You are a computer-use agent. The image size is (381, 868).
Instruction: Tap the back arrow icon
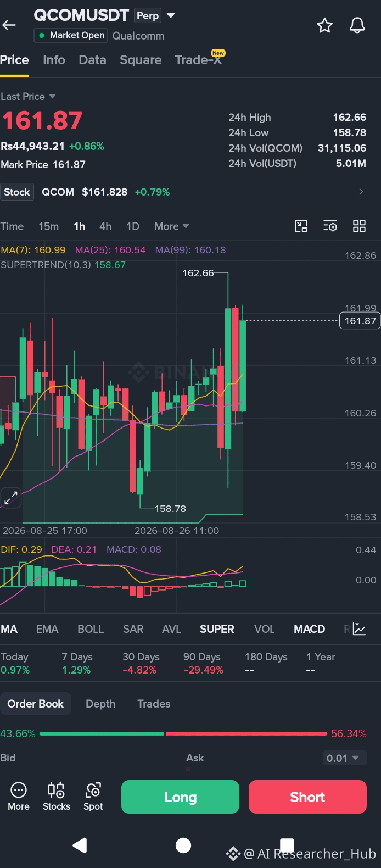click(x=9, y=25)
